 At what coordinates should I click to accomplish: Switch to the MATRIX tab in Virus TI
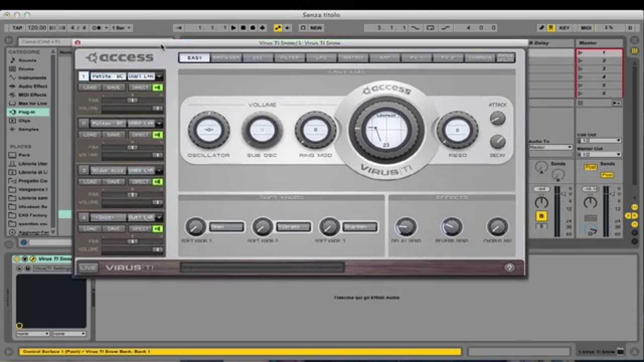353,58
